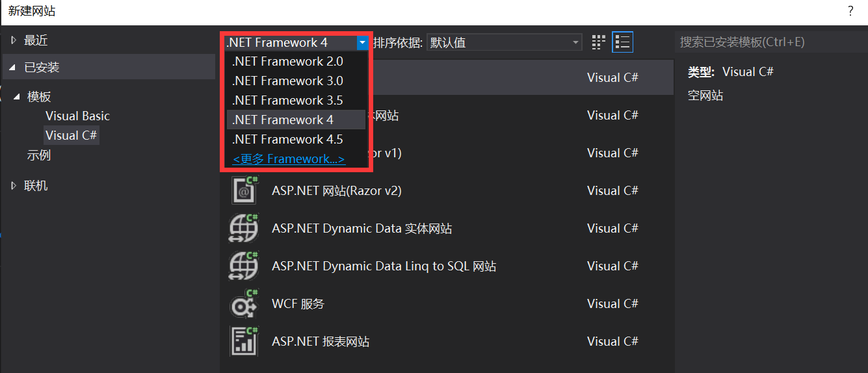Choose .NET Framework 2.0 option
This screenshot has width=868, height=373.
pos(296,62)
